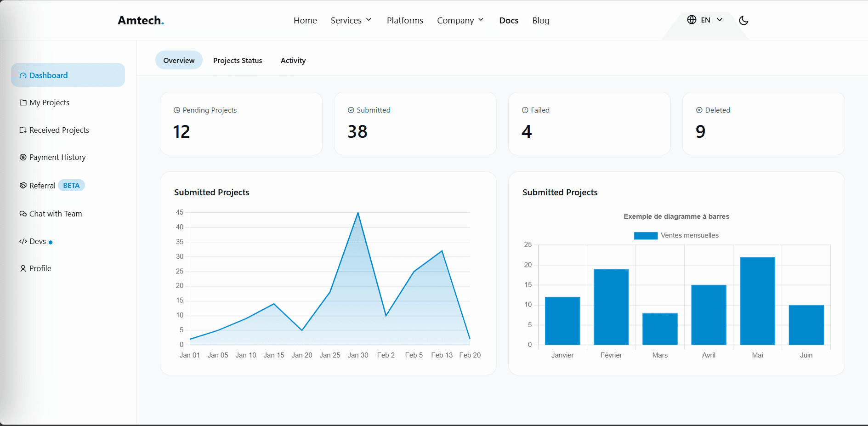
Task: Click the Deleted count 9
Action: [x=700, y=132]
